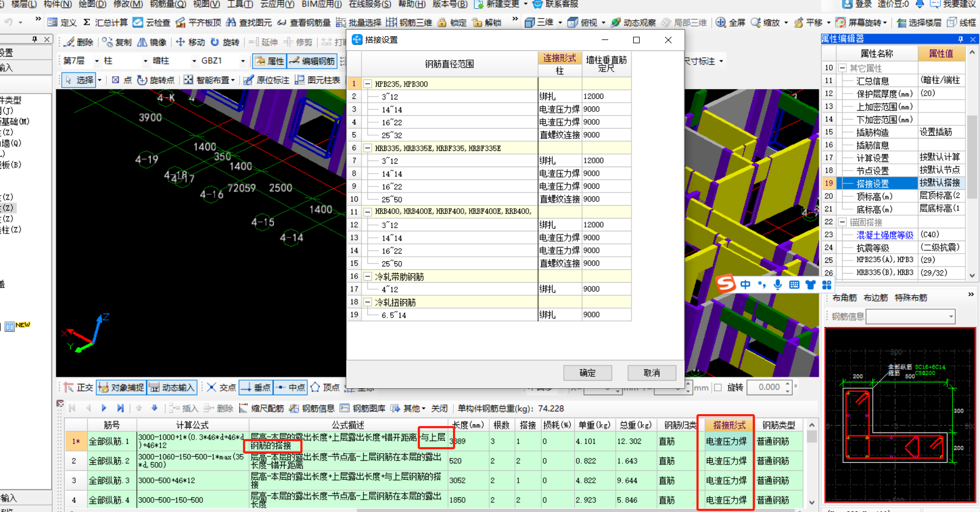Screen dimensions: 980x512
Task: Collapse HRB335 rebar group row
Action: [368, 148]
